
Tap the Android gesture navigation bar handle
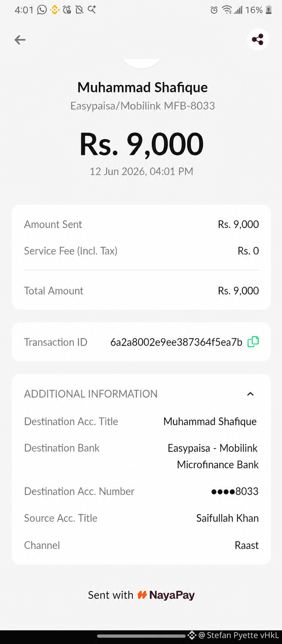click(141, 636)
